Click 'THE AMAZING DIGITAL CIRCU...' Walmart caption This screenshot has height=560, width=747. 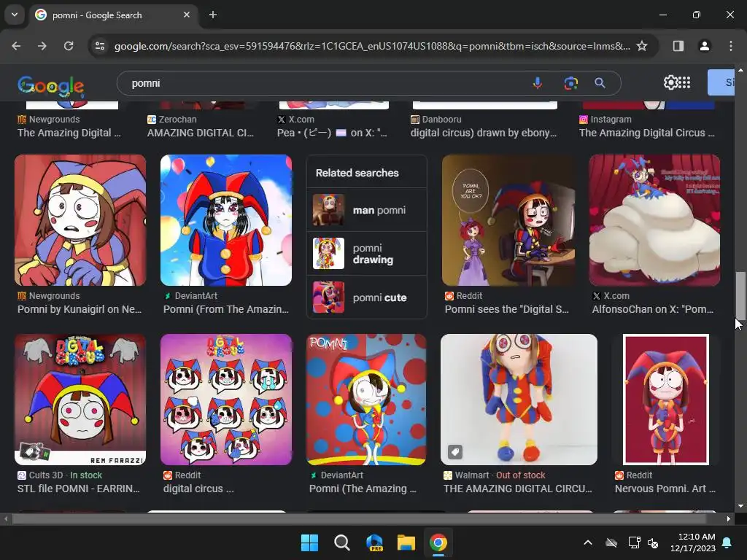(518, 489)
